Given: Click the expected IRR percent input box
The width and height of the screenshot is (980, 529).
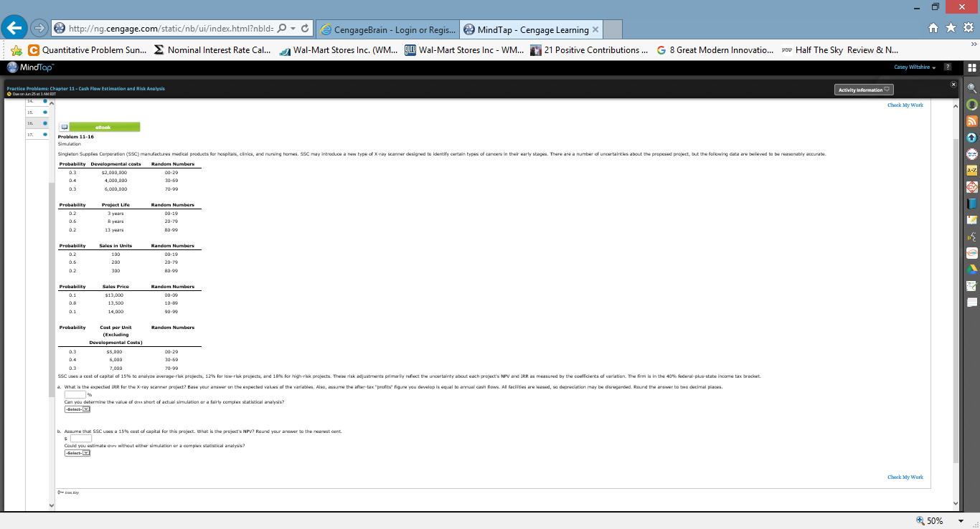Looking at the screenshot, I should click(x=75, y=394).
